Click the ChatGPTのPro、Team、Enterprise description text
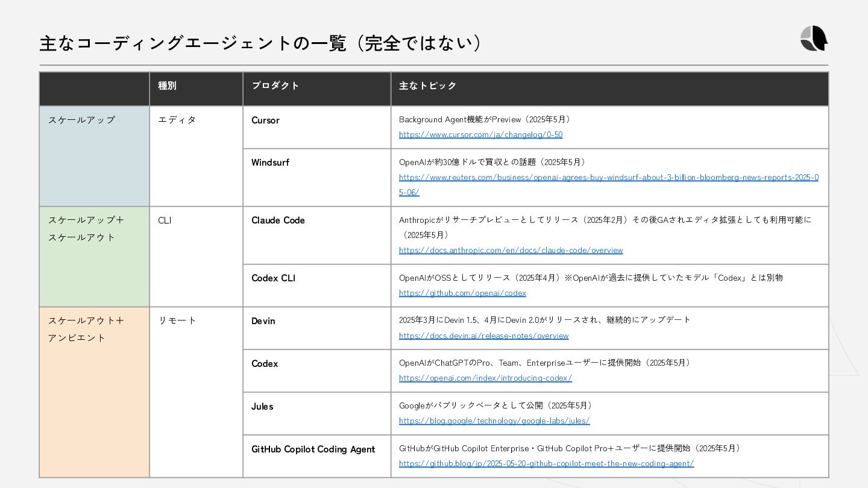868x488 pixels. (x=545, y=363)
